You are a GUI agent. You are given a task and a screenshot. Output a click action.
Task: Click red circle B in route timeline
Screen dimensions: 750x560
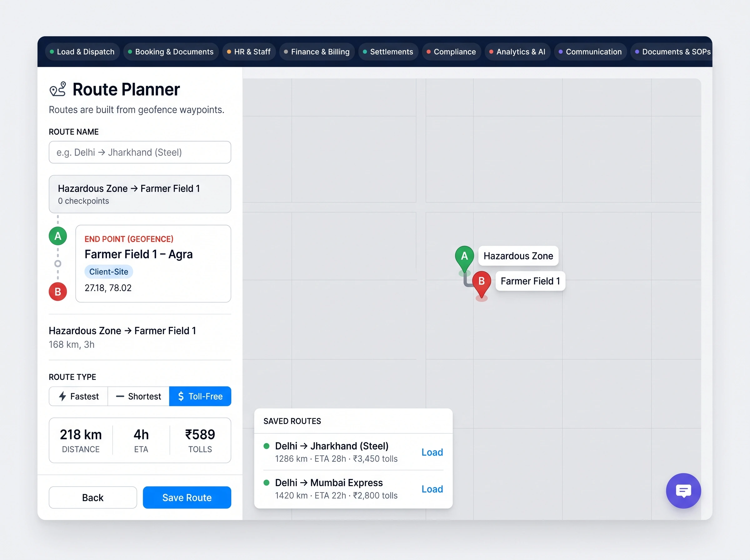pyautogui.click(x=57, y=292)
